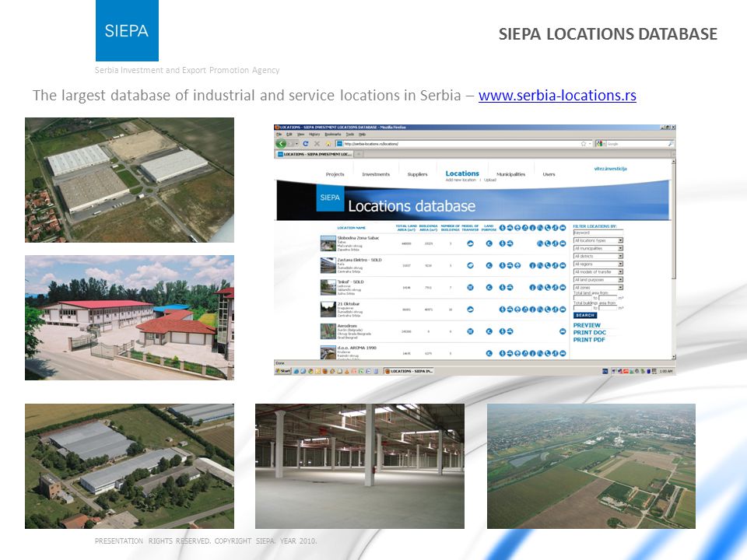The image size is (747, 560).
Task: Go to the Projects section
Action: (335, 174)
